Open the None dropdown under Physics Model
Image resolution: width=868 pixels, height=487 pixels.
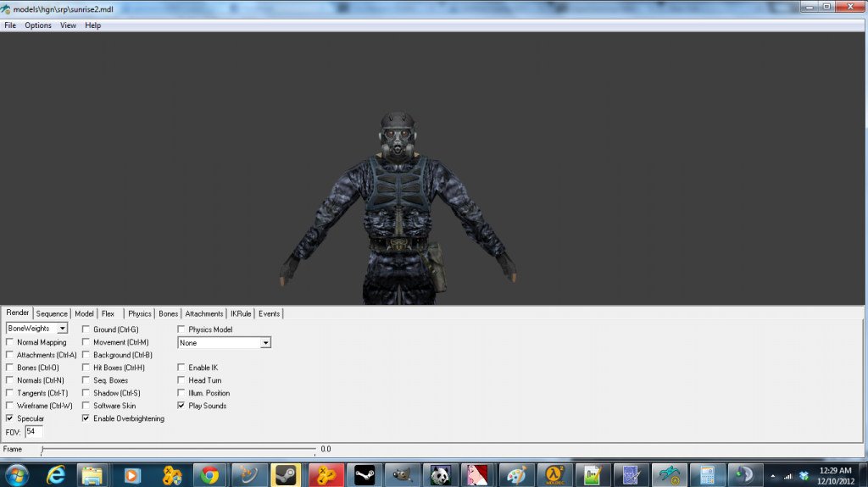pyautogui.click(x=265, y=343)
